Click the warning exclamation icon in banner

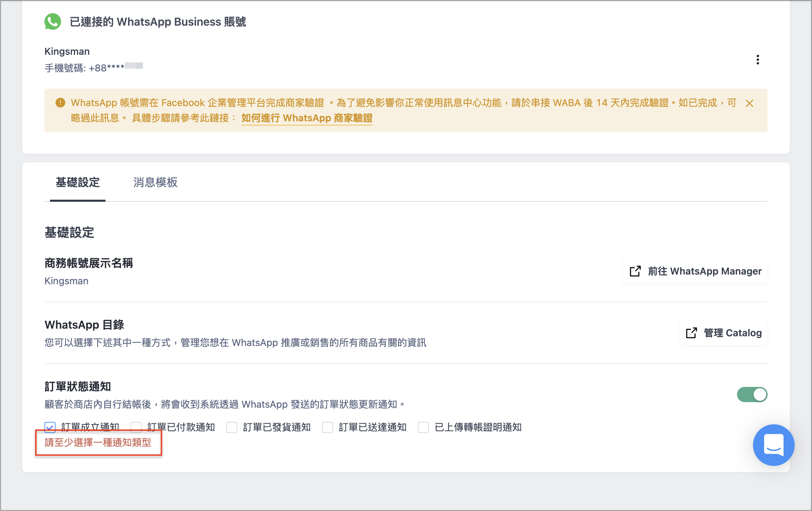pos(60,103)
